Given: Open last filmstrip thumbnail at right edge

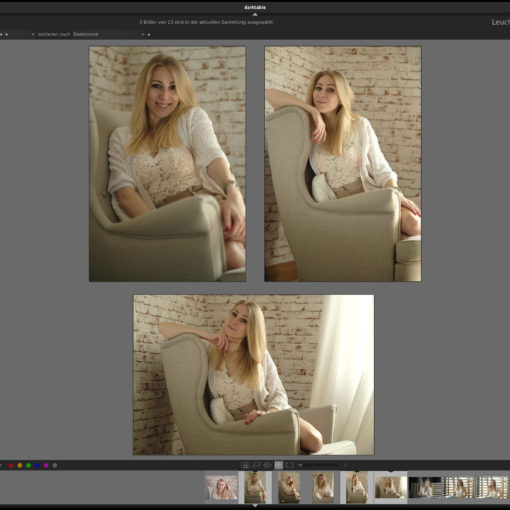Looking at the screenshot, I should pyautogui.click(x=493, y=487).
